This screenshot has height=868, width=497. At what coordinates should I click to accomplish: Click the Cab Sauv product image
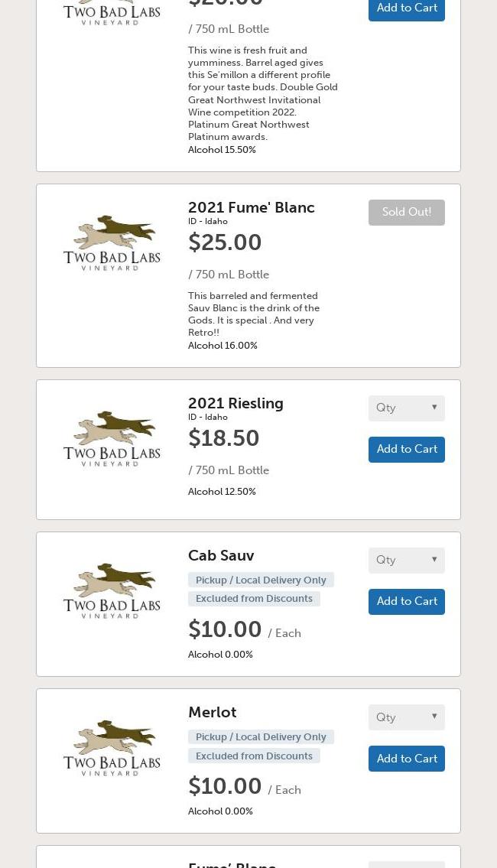coord(112,591)
